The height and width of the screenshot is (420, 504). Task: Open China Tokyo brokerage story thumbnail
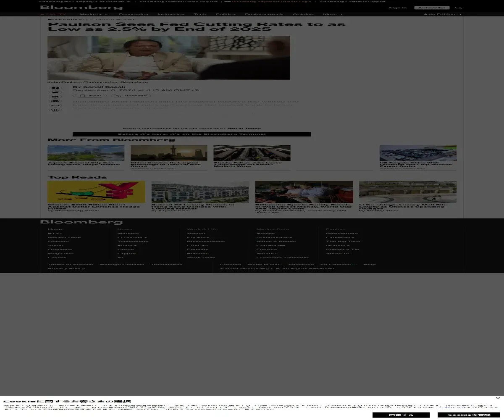pyautogui.click(x=169, y=153)
